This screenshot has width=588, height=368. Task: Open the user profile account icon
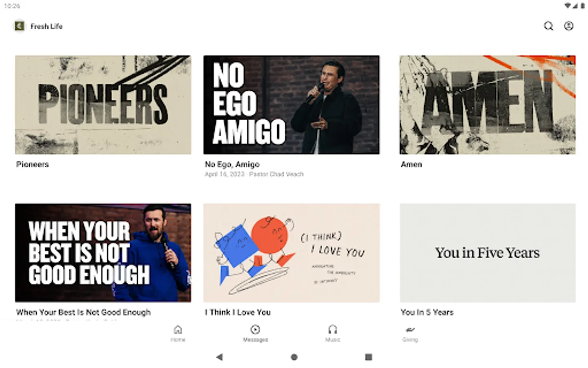pyautogui.click(x=569, y=26)
